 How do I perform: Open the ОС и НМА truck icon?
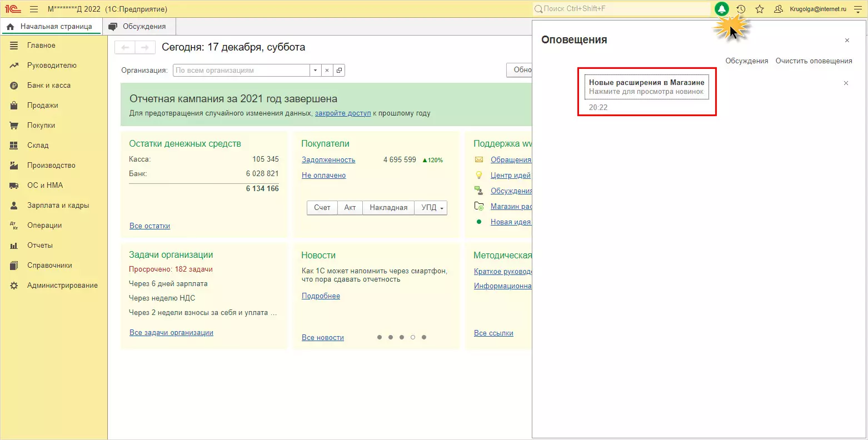(14, 186)
